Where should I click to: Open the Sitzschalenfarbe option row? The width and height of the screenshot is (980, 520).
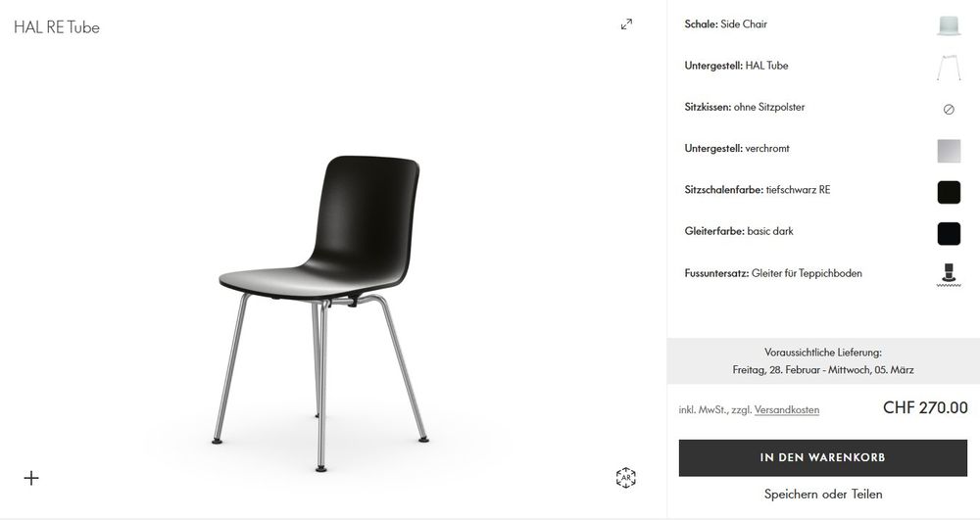click(x=822, y=190)
